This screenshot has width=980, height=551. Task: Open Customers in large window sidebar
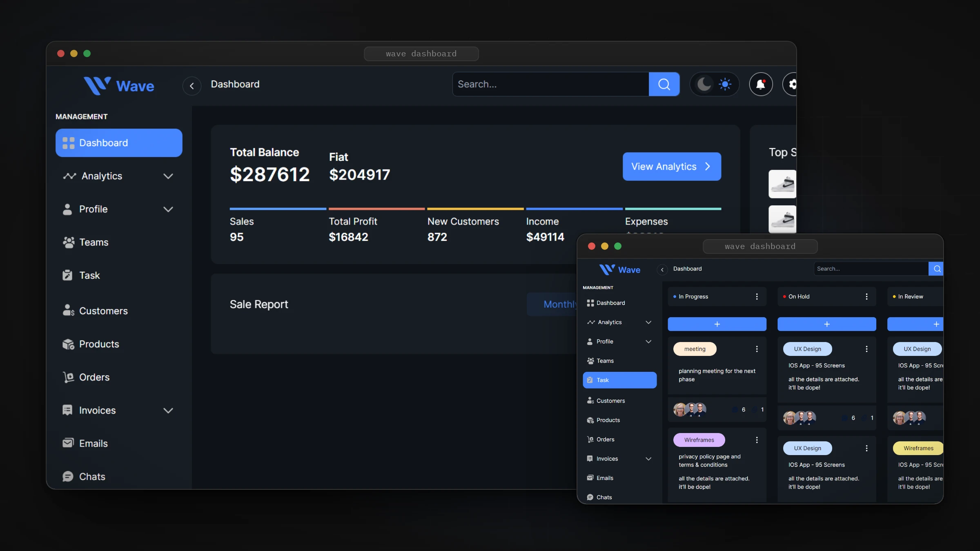pos(119,311)
